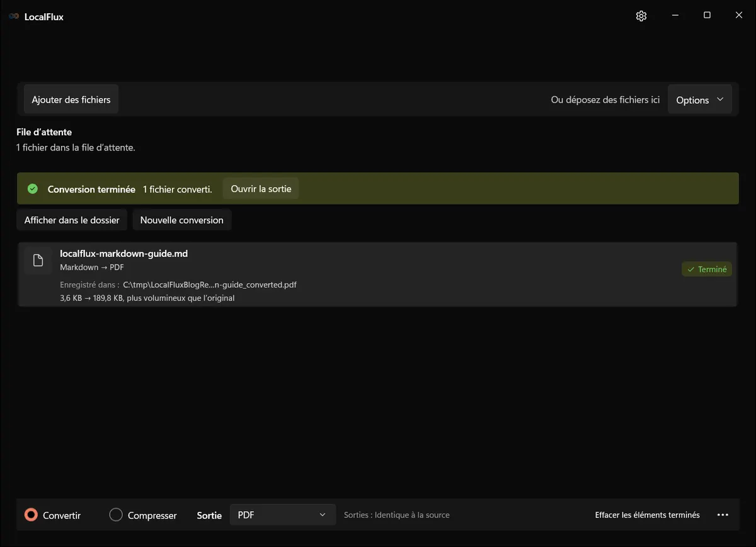Viewport: 756px width, 547px height.
Task: Click the Conversion terminée heading
Action: coord(91,189)
